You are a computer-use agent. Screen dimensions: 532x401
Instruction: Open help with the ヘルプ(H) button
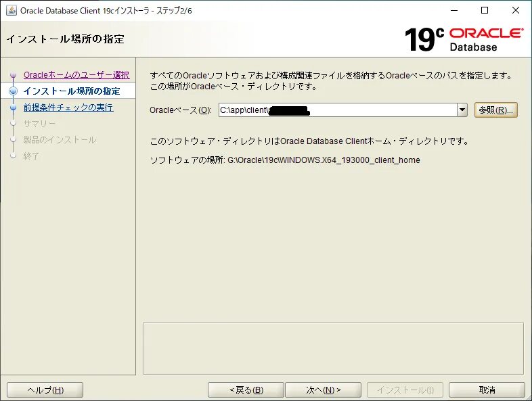coord(45,390)
